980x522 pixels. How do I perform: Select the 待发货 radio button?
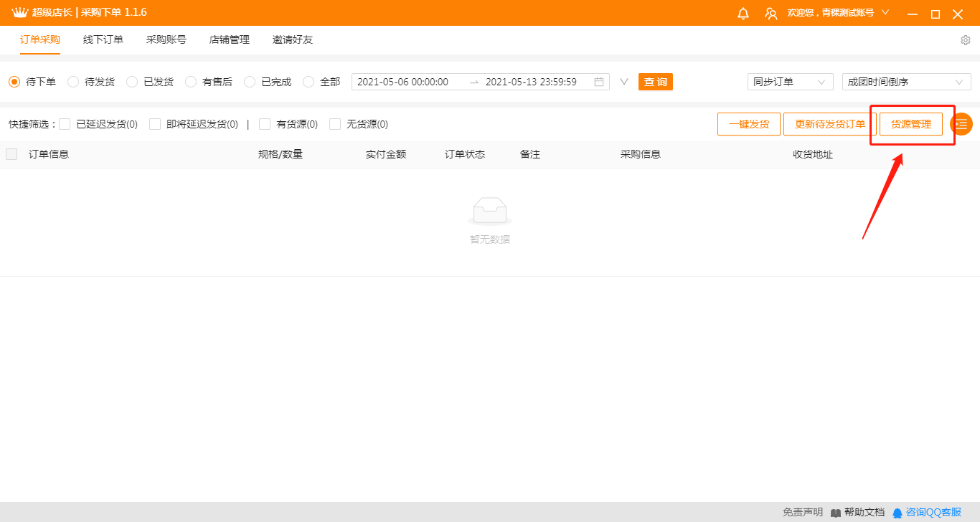73,82
